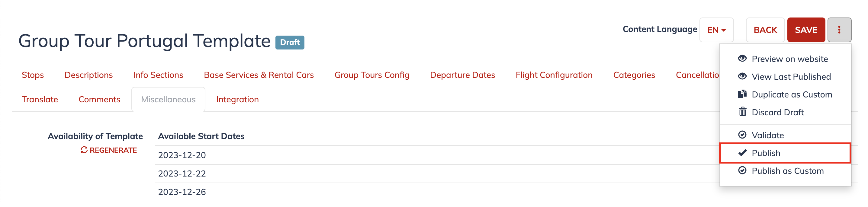Click the circled check icon for Publish as Custom
This screenshot has height=207, width=868.
[x=742, y=171]
